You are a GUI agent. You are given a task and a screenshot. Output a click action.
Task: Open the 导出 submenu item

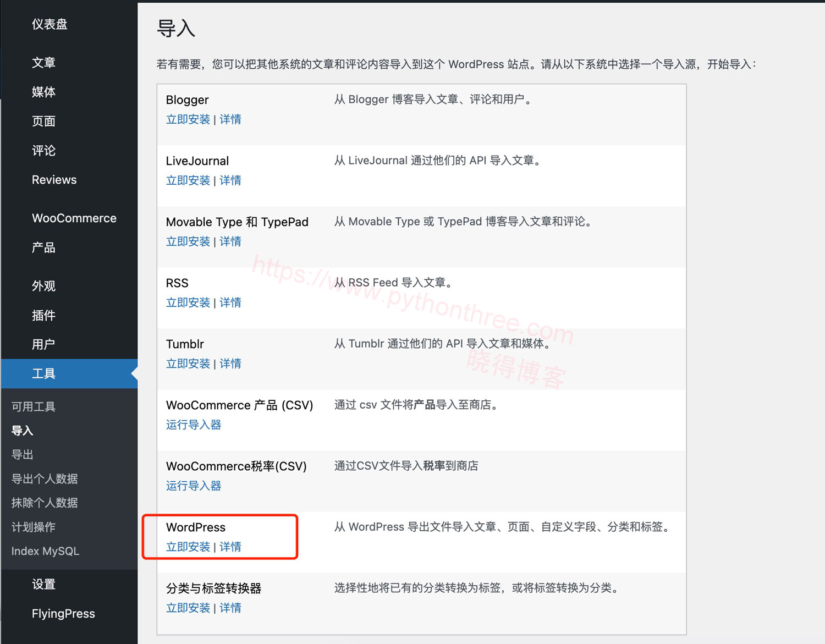23,455
